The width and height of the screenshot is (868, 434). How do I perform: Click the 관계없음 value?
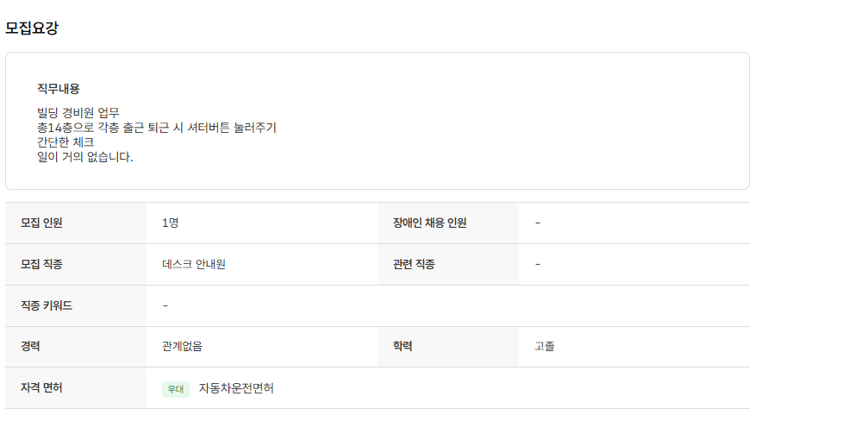click(x=182, y=347)
